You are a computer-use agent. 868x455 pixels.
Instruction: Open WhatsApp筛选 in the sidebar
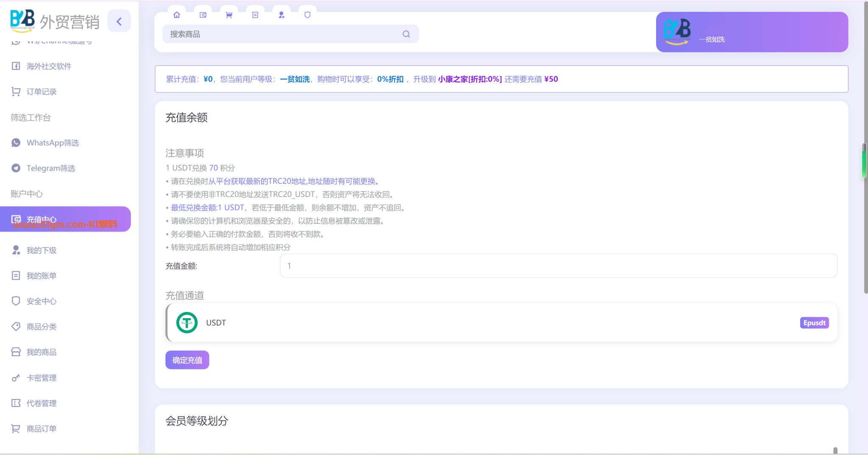(x=53, y=143)
